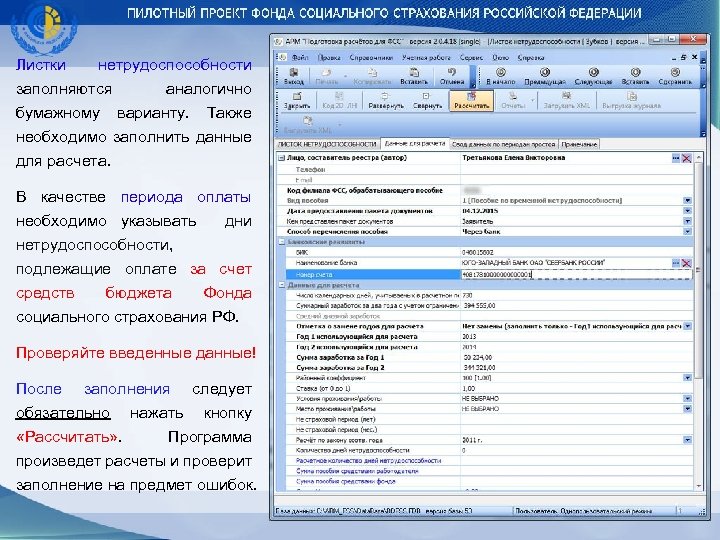Click the Выгрузка журнала toolbar icon

[x=631, y=100]
